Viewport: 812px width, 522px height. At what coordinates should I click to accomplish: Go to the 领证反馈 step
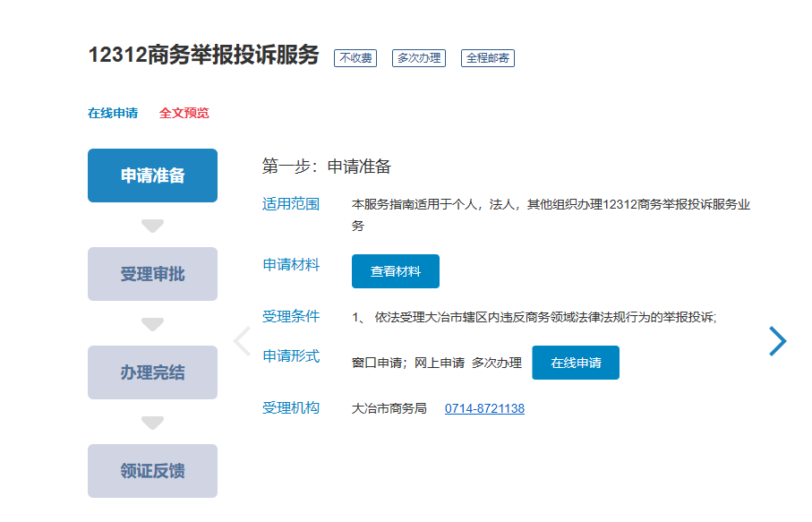(x=152, y=471)
